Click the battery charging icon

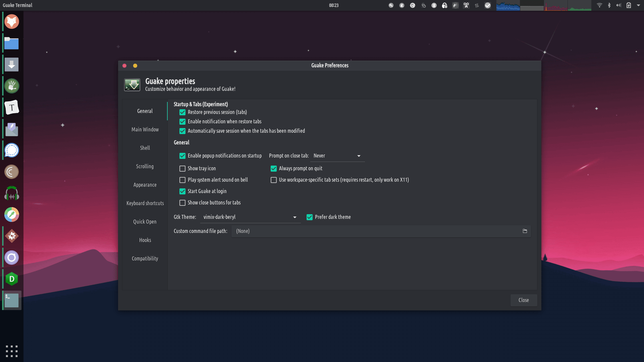pyautogui.click(x=629, y=5)
